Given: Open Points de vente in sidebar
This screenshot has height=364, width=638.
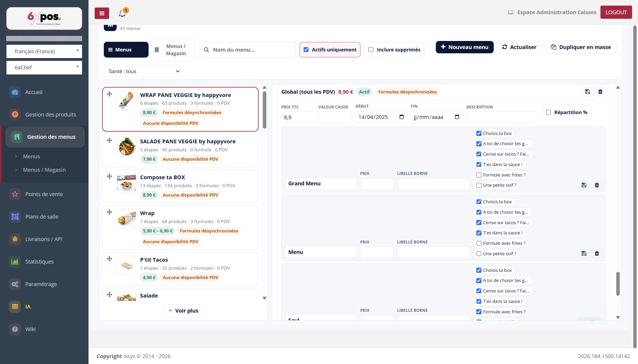Looking at the screenshot, I should coord(44,194).
